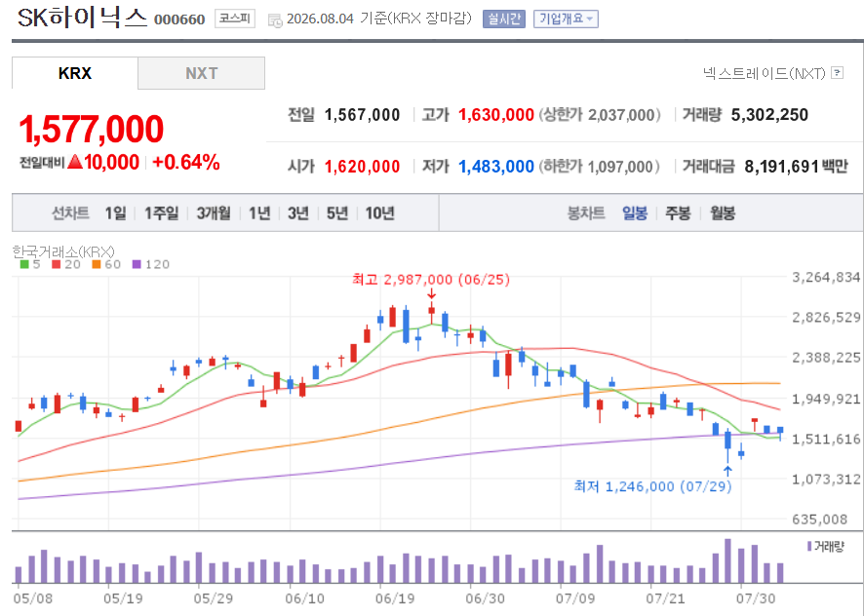Click the 봉차트 label
Viewport: 864px width, 616px height.
click(586, 212)
